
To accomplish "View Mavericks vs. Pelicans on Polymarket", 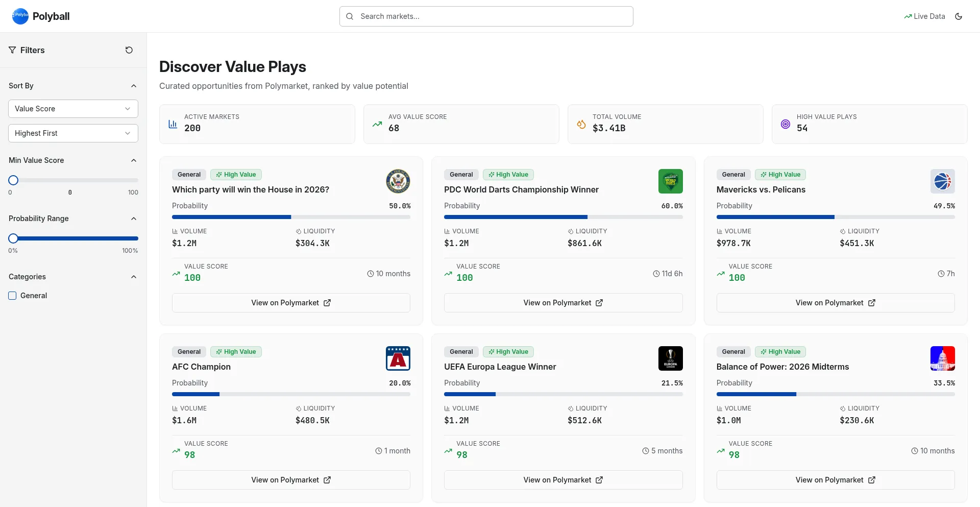I will tap(835, 303).
